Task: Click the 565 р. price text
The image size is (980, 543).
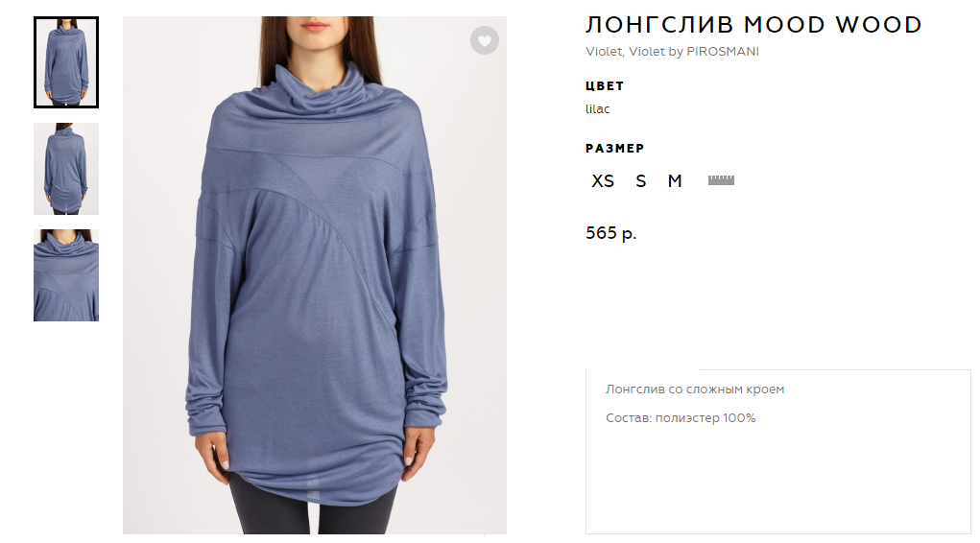Action: [610, 233]
